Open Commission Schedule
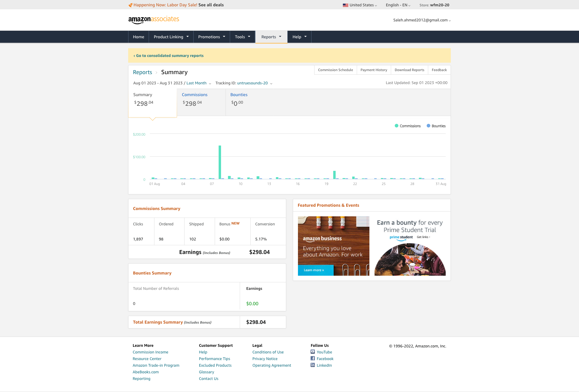This screenshot has width=579, height=392. pyautogui.click(x=335, y=70)
